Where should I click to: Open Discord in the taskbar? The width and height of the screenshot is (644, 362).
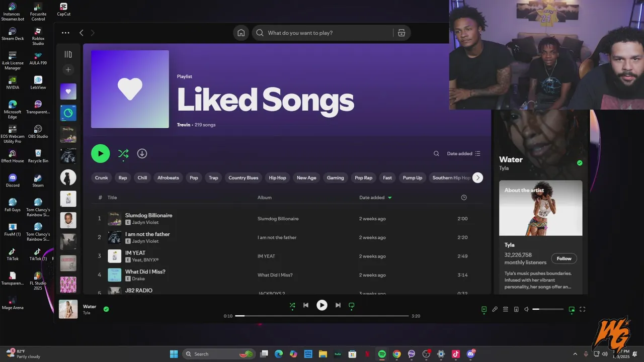471,354
